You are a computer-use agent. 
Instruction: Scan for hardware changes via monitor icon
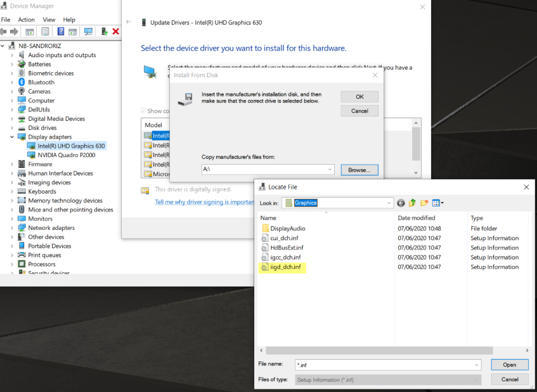click(x=88, y=32)
